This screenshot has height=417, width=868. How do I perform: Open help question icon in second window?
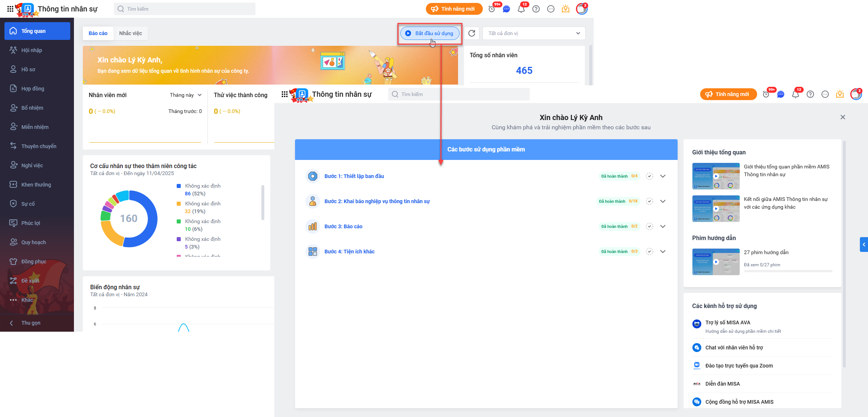[x=810, y=94]
